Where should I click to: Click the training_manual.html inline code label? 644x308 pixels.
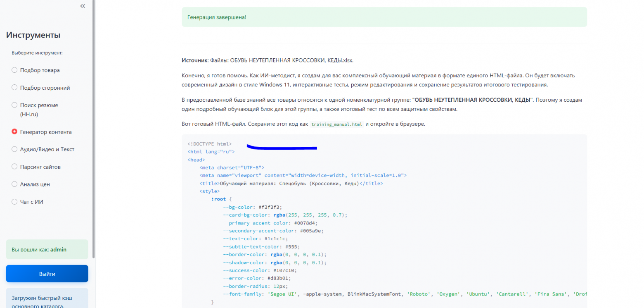(336, 124)
